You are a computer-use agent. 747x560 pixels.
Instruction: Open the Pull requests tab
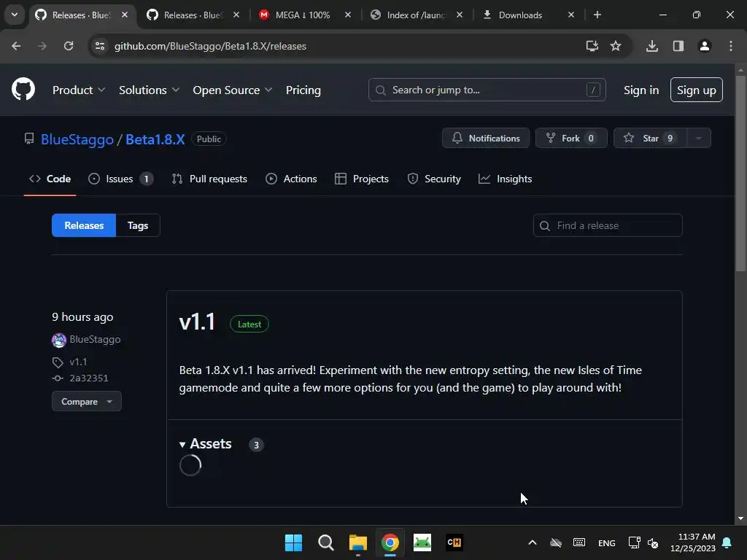click(x=209, y=179)
